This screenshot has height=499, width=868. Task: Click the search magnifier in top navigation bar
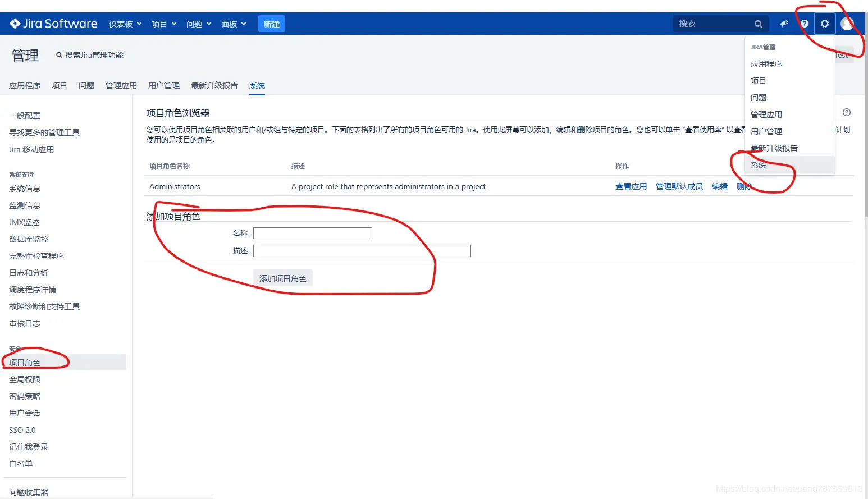[x=758, y=24]
